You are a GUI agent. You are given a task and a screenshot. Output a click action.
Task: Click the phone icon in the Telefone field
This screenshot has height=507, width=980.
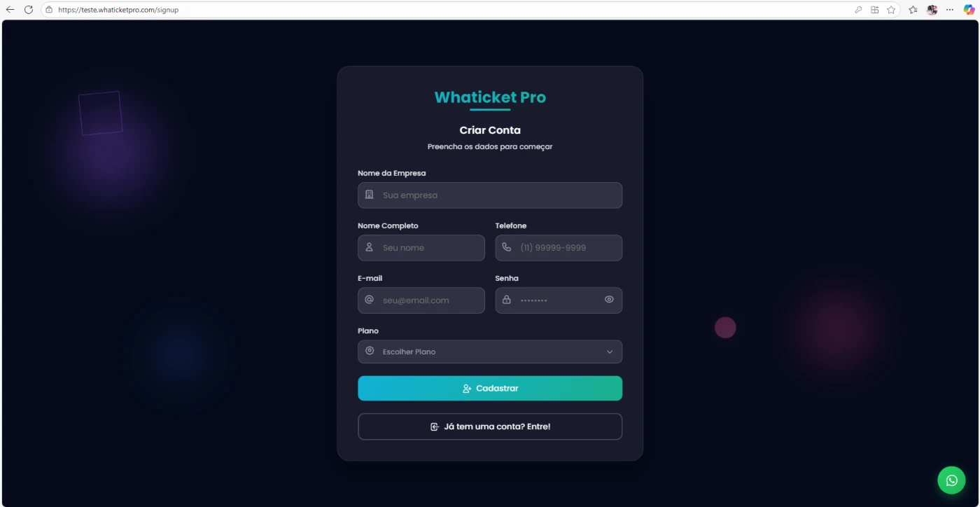point(507,247)
